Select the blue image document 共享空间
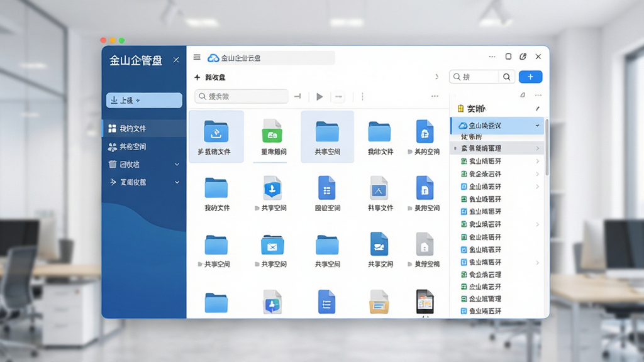The width and height of the screenshot is (644, 362). coord(379,250)
